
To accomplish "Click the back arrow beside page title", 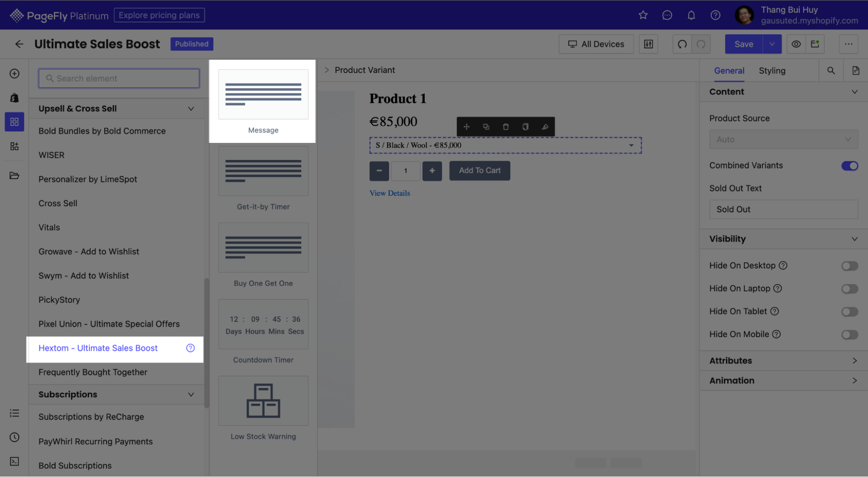I will pyautogui.click(x=19, y=44).
